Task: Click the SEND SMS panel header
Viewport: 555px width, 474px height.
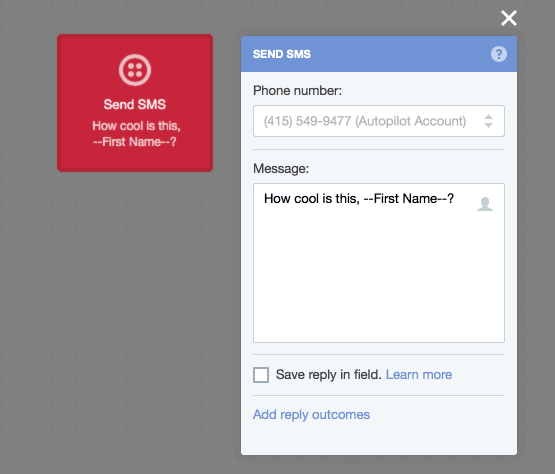Action: point(379,54)
